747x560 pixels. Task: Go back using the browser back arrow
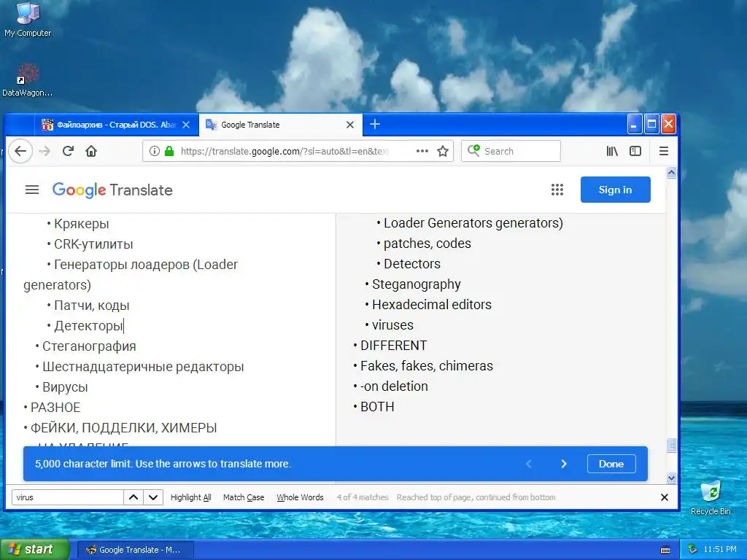[x=20, y=151]
